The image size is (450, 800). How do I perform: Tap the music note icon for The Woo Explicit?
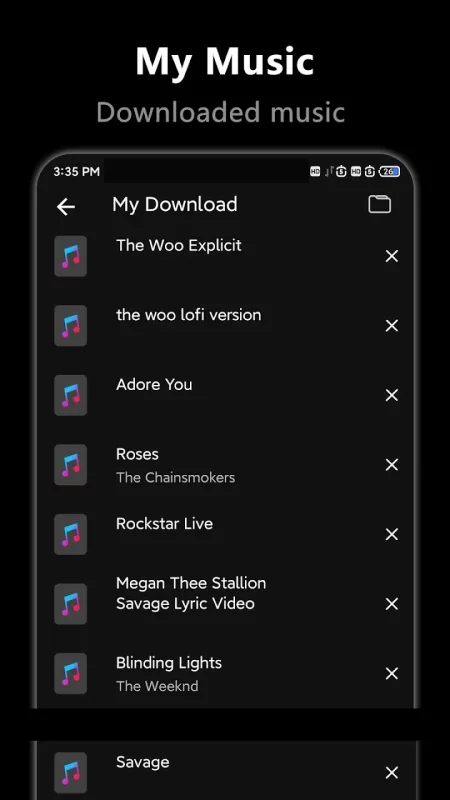(x=70, y=256)
